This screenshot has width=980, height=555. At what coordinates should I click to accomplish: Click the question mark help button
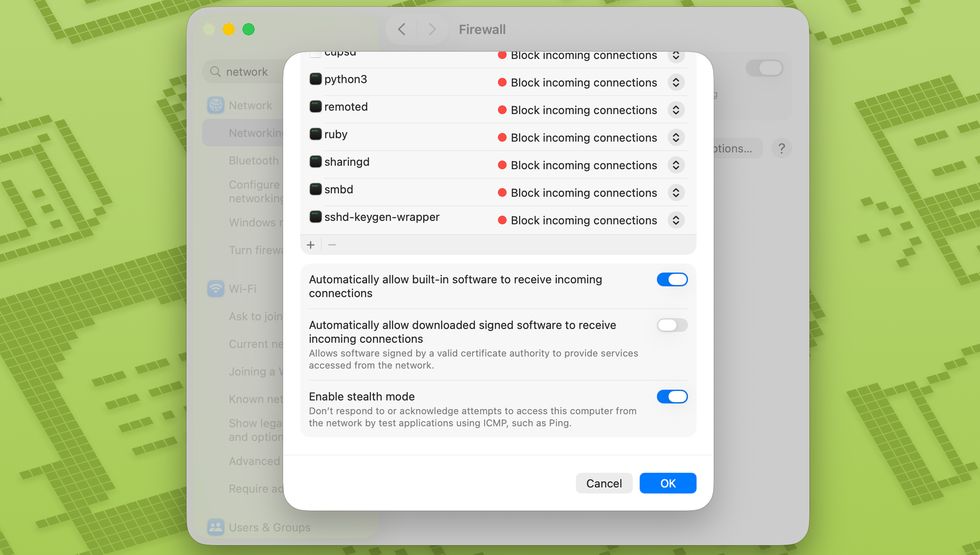click(782, 148)
